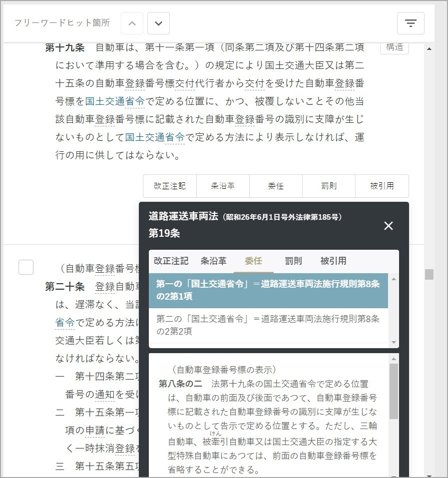Open 罰則 button under Article 19
Image resolution: width=448 pixels, height=478 pixels.
click(329, 186)
